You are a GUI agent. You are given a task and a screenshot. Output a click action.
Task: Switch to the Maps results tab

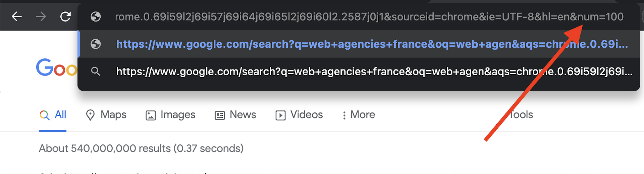pyautogui.click(x=113, y=115)
